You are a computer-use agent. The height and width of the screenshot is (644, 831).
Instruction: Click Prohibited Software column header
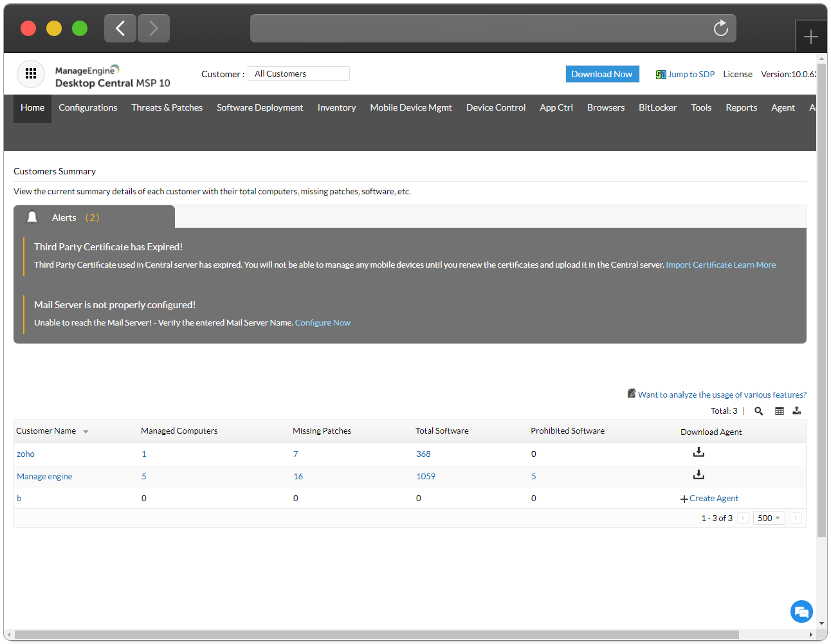[x=567, y=431]
